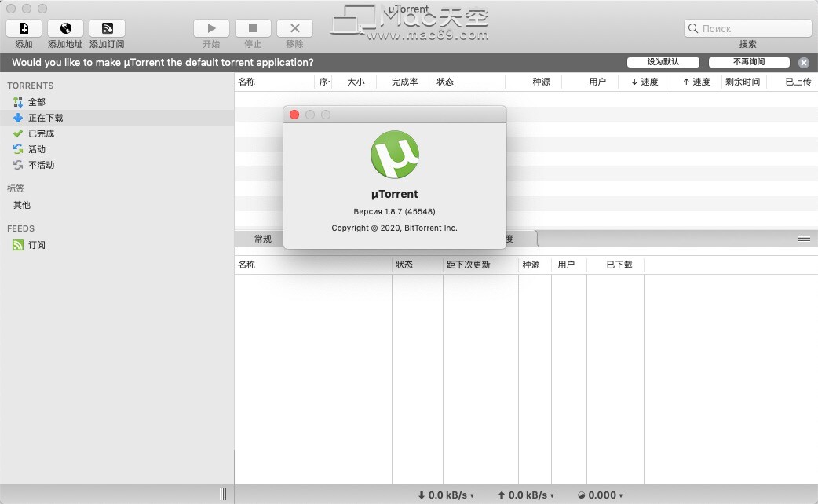Image resolution: width=818 pixels, height=504 pixels.
Task: Add torrent from URL address
Action: [65, 27]
